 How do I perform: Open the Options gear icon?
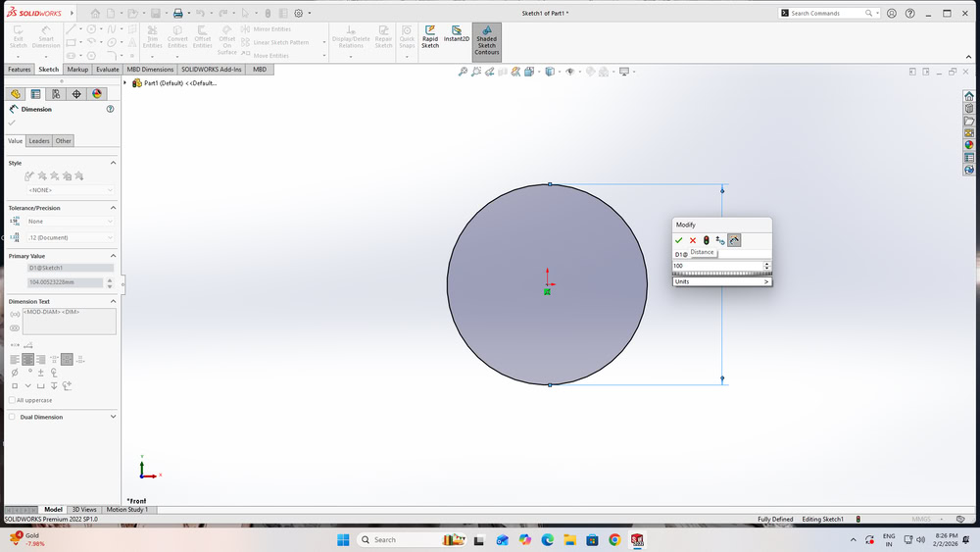(x=299, y=13)
